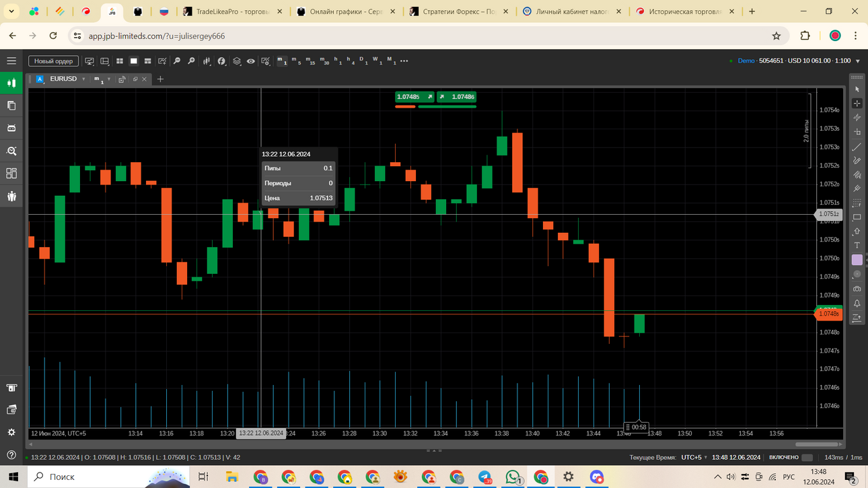Select the h1 timeframe
This screenshot has width=868, height=488.
338,61
